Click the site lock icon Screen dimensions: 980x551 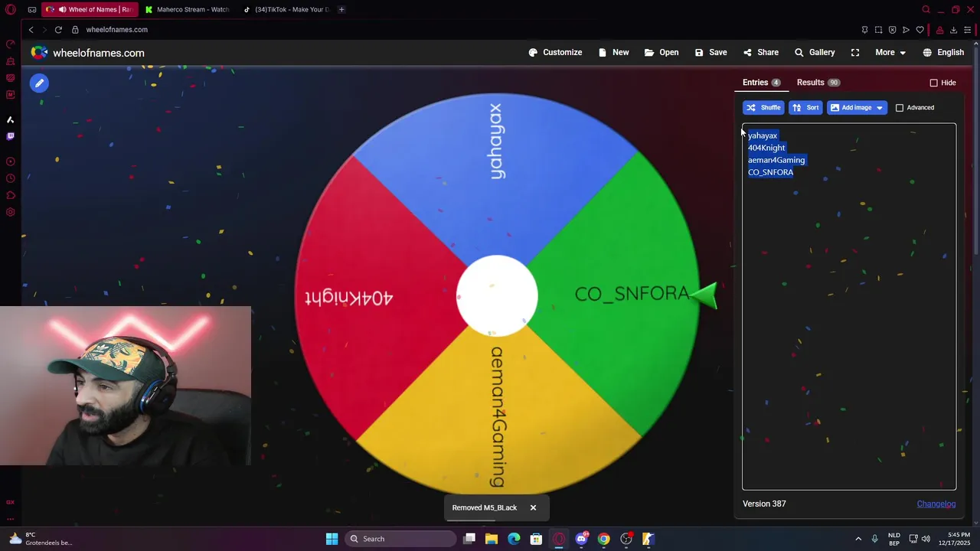75,30
